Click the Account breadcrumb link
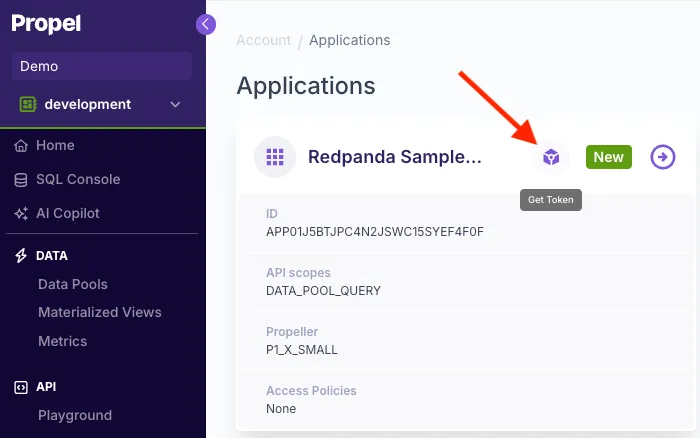This screenshot has height=438, width=700. tap(263, 40)
